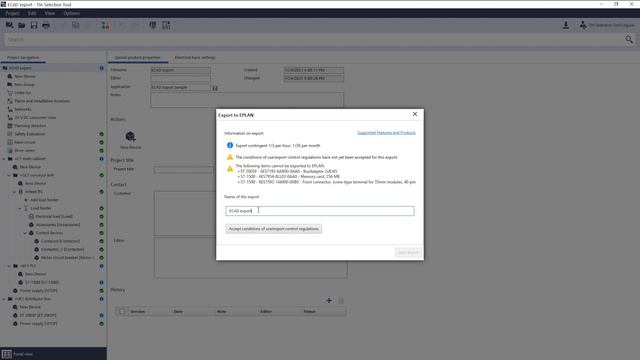Click the Name of the export field
The height and width of the screenshot is (360, 640).
coord(320,211)
